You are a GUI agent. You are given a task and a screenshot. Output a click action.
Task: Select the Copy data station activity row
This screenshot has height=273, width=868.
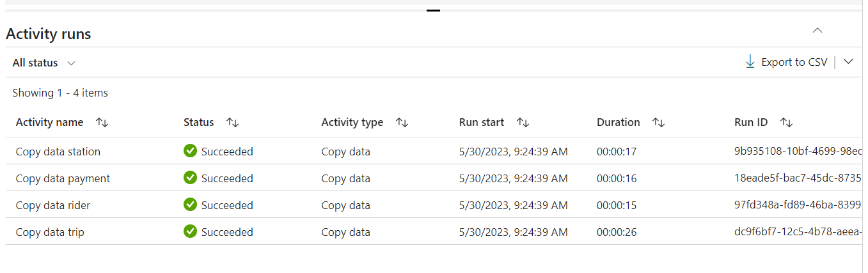tap(58, 152)
